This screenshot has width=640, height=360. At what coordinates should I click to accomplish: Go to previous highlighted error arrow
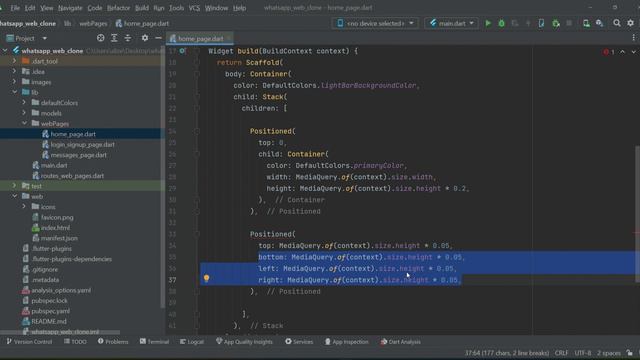tap(622, 52)
